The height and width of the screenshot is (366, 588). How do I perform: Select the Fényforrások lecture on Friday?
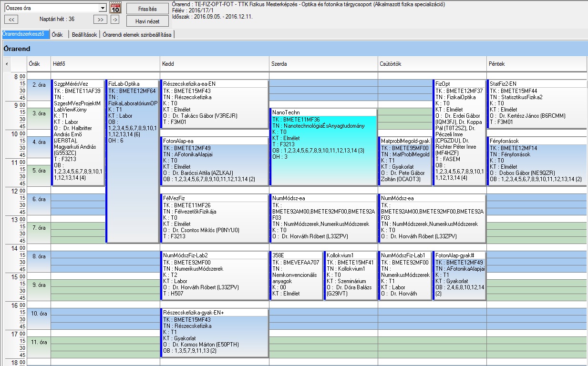click(x=537, y=162)
